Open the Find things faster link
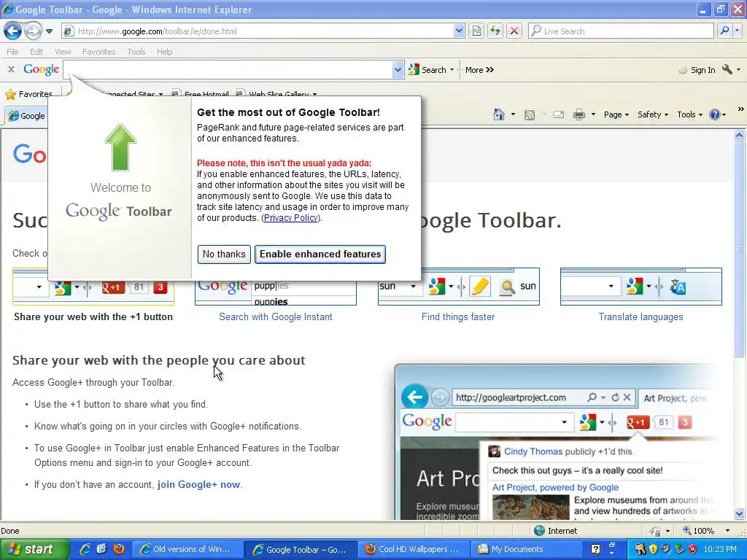 point(458,316)
